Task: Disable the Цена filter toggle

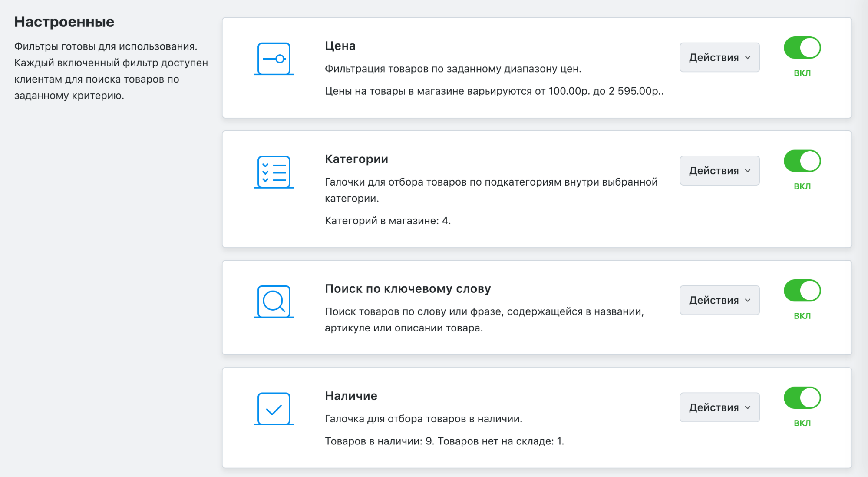Action: point(802,48)
